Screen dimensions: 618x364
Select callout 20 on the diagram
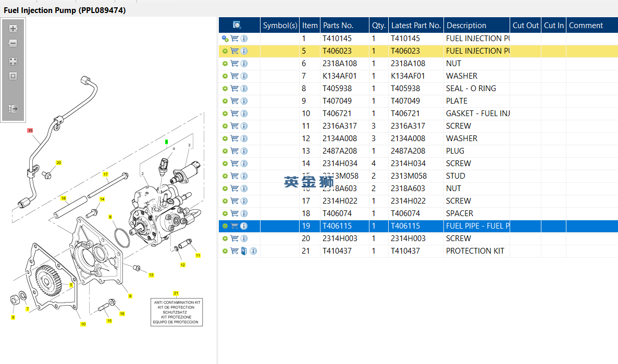(59, 162)
